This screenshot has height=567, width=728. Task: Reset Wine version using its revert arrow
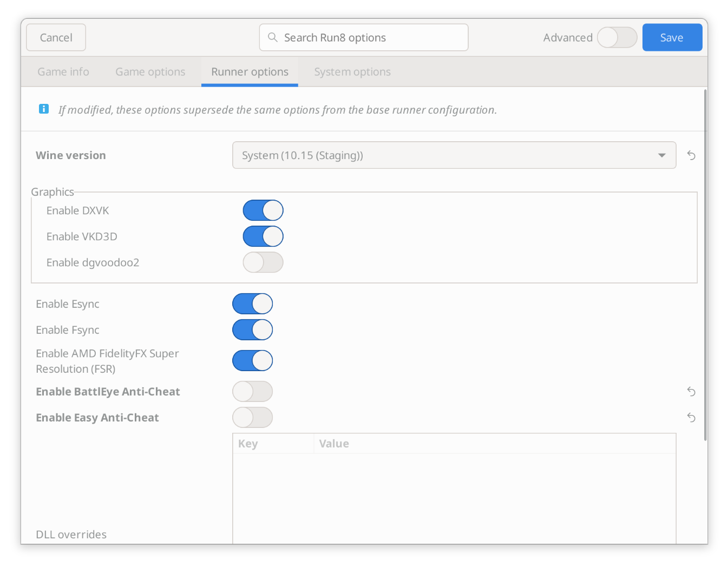click(691, 155)
